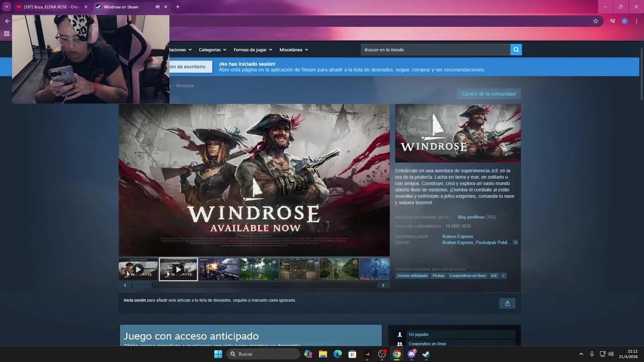Click the microphone tray icon
Screen dimensions: 644x362
pos(592,354)
